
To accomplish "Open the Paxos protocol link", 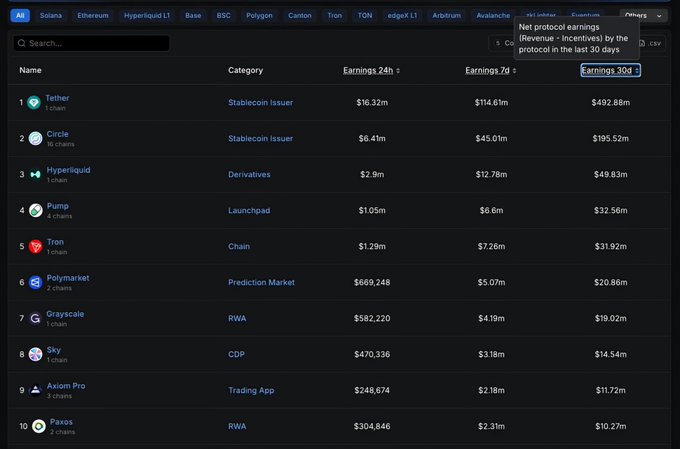I will 61,422.
